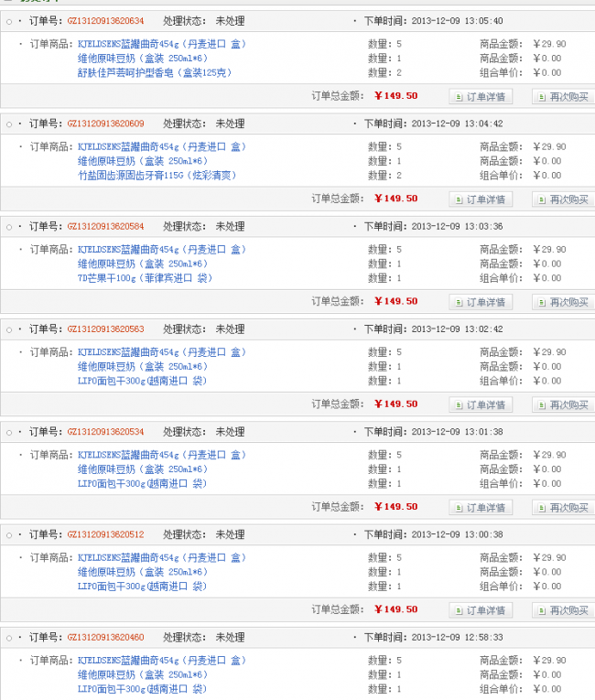Click 再次购买 icon for order GZ13120913620584
The image size is (595, 700).
click(540, 302)
